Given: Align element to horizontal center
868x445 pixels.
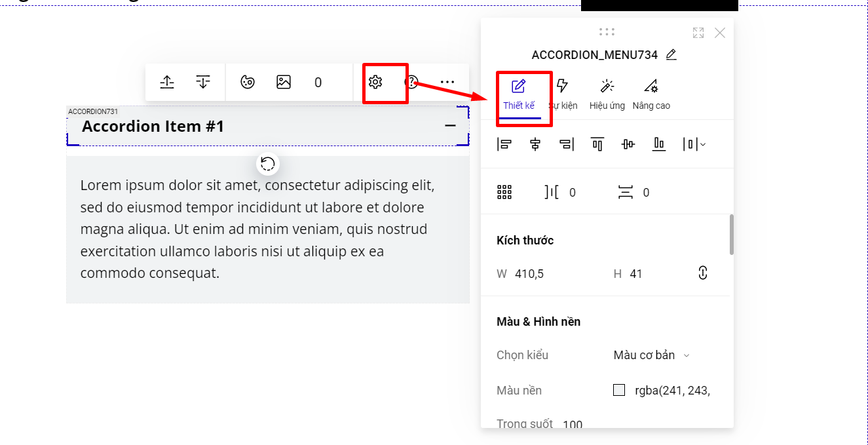Looking at the screenshot, I should 535,144.
